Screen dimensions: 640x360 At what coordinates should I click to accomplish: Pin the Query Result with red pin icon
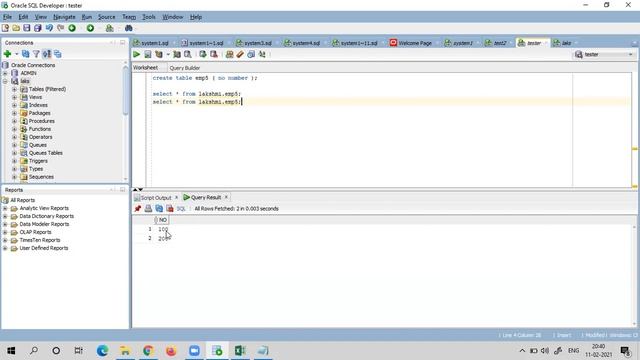click(138, 209)
